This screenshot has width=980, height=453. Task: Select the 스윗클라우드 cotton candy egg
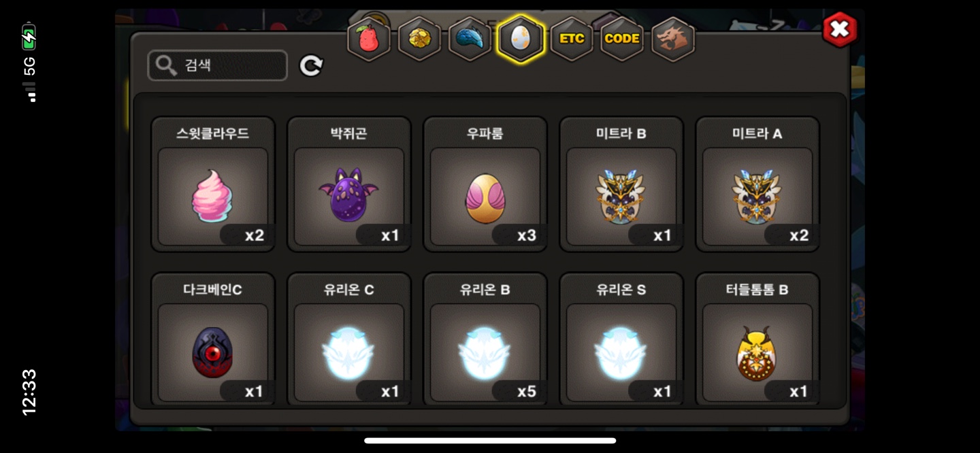pos(213,184)
